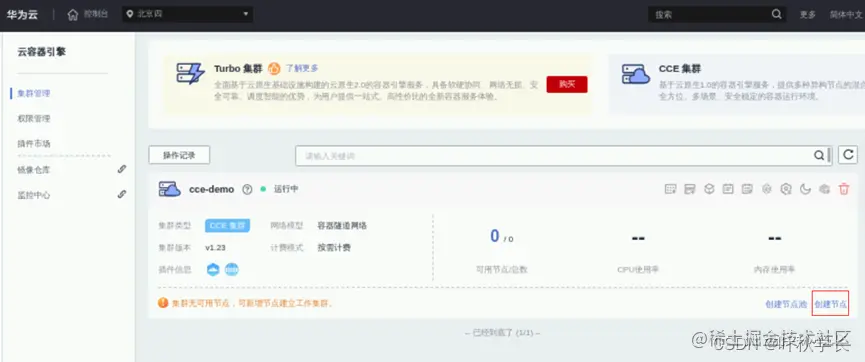Viewport: 865px width, 362px height.
Task: Click the card-with-lines icon in cce-demo toolbar
Action: [x=690, y=189]
